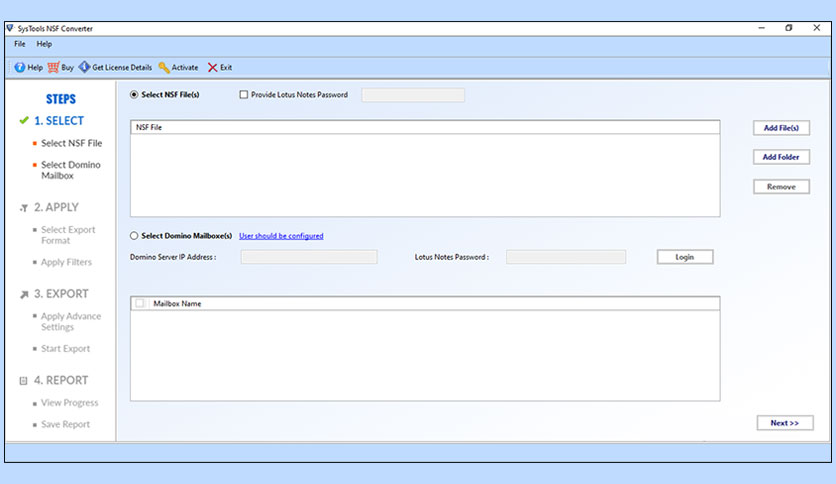Tick the Mailbox Name header checkbox
This screenshot has height=484, width=836.
140,303
